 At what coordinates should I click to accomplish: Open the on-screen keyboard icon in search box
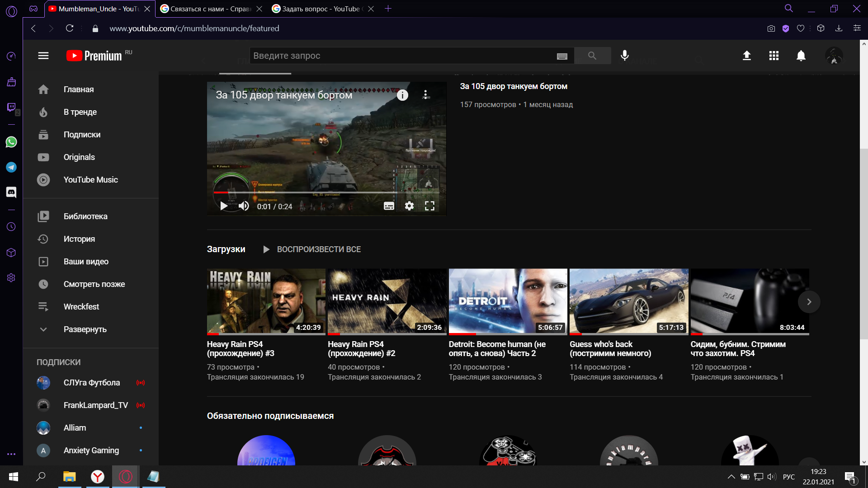(x=562, y=56)
